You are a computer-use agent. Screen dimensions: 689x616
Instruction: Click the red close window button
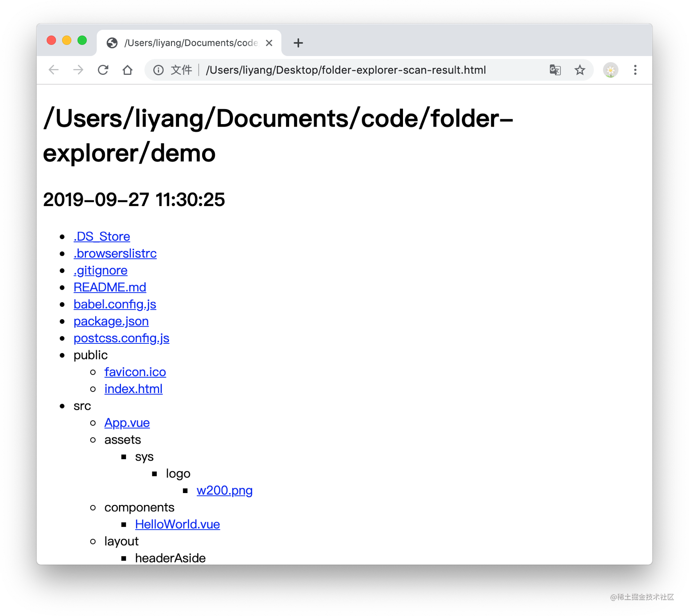[x=51, y=40]
